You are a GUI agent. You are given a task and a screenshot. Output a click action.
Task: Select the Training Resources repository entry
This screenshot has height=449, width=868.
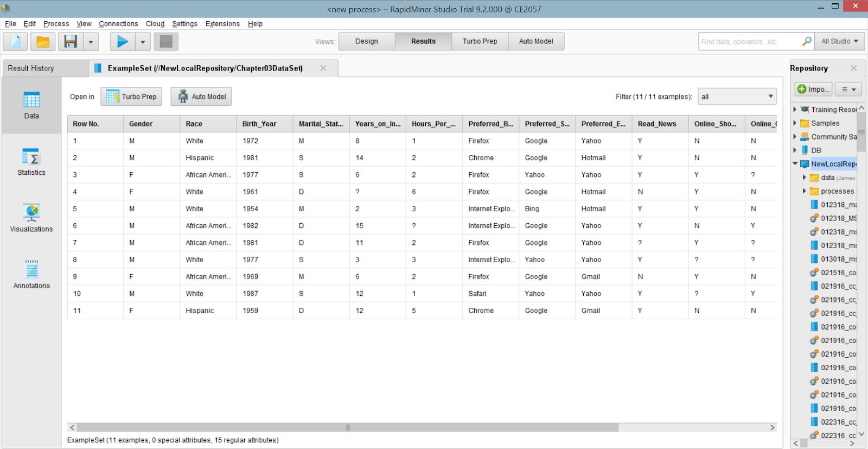(x=828, y=110)
